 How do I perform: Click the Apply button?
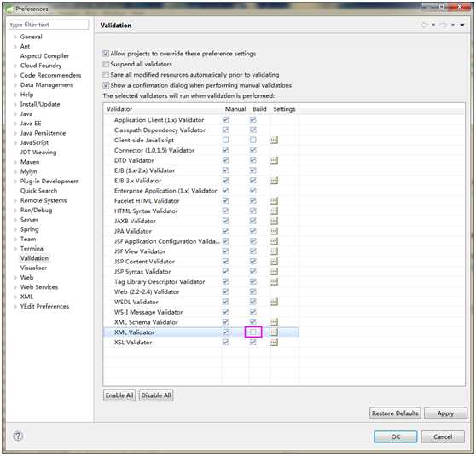(445, 413)
